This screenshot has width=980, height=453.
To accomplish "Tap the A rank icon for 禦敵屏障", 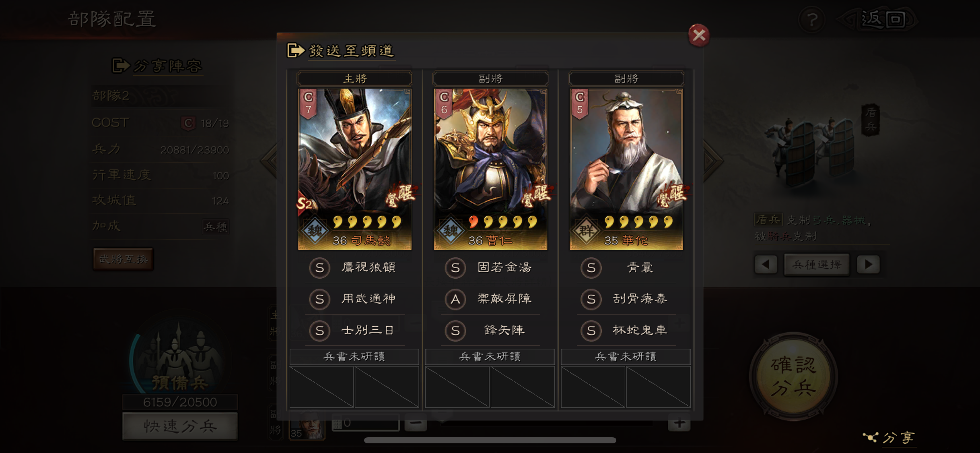I will pos(455,299).
